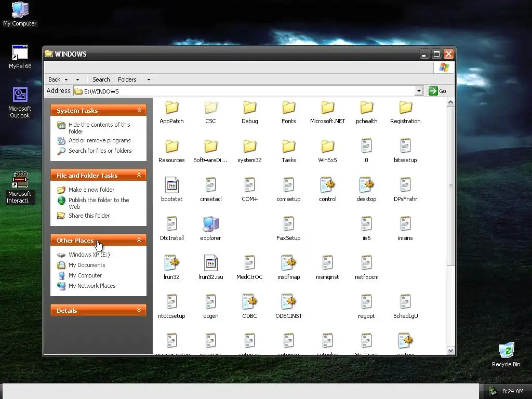Click Make a new folder link

point(91,190)
